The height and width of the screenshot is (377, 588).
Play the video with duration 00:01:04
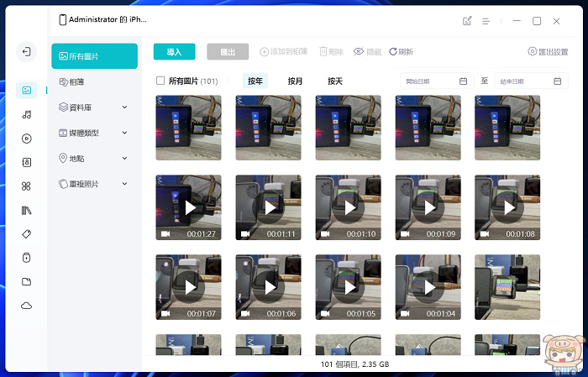click(428, 287)
